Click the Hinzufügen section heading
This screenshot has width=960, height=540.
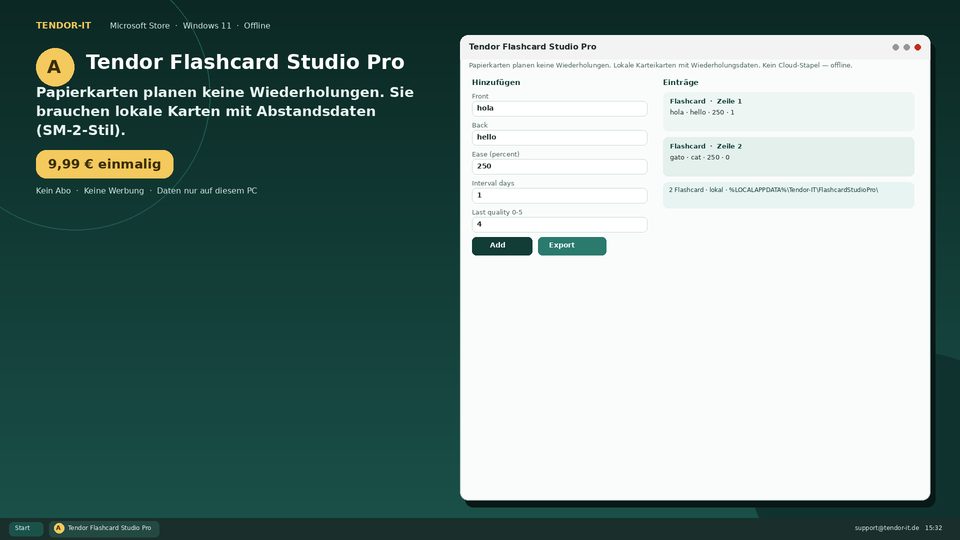tap(496, 83)
